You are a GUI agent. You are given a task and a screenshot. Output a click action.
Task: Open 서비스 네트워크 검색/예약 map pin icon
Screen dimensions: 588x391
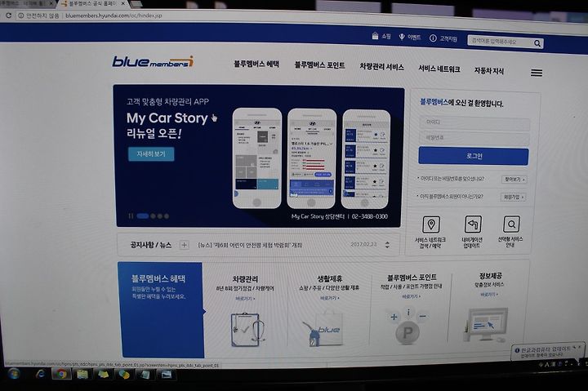(x=431, y=224)
